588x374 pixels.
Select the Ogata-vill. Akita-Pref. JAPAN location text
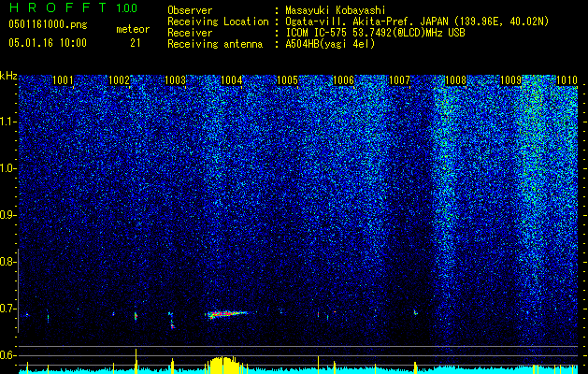click(x=366, y=22)
